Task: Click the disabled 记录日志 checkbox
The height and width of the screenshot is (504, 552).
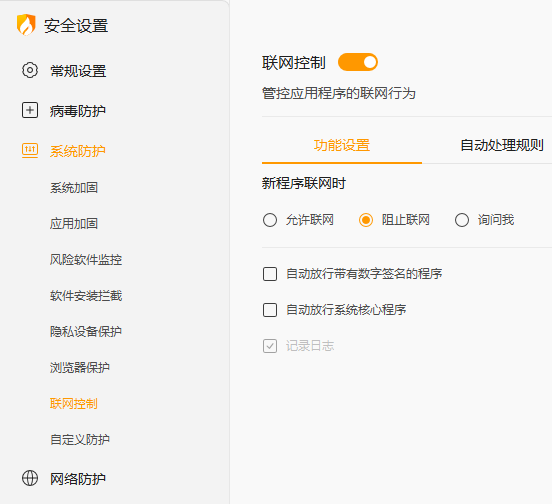Action: coord(270,346)
